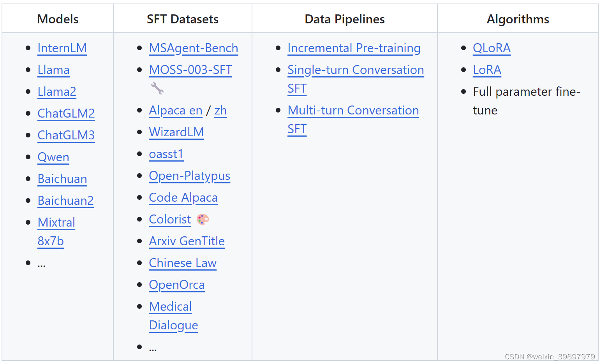Click the Multi-turn Conversation SFT link
This screenshot has height=364, width=601.
(353, 111)
